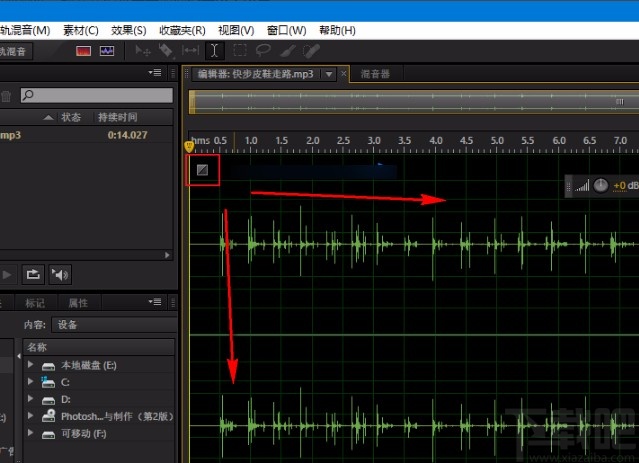Select the Spot Healing Brush tool

click(311, 51)
